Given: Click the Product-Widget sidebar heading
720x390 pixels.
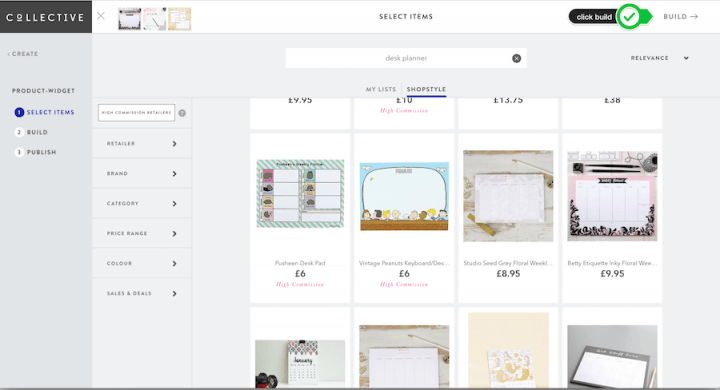Looking at the screenshot, I should [x=43, y=91].
